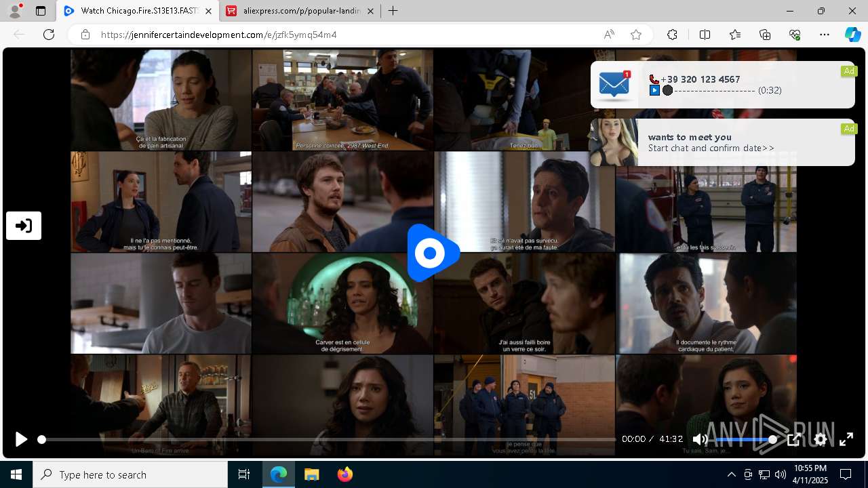
Task: Open network tray icon
Action: 764,474
